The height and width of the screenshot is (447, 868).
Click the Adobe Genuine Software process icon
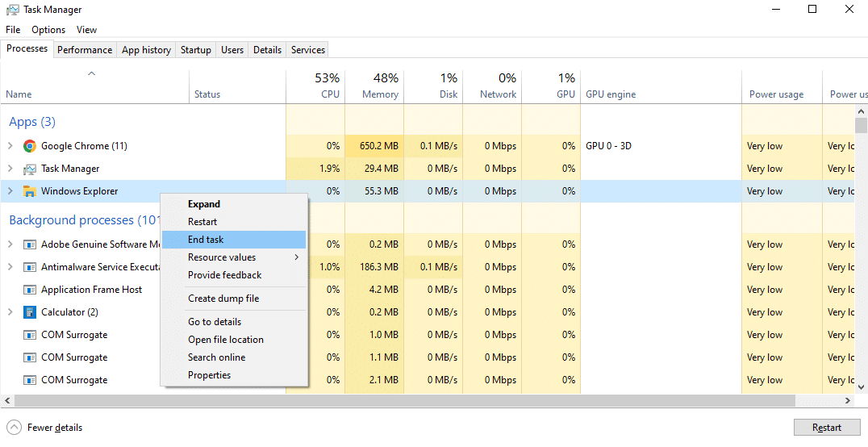(x=29, y=244)
